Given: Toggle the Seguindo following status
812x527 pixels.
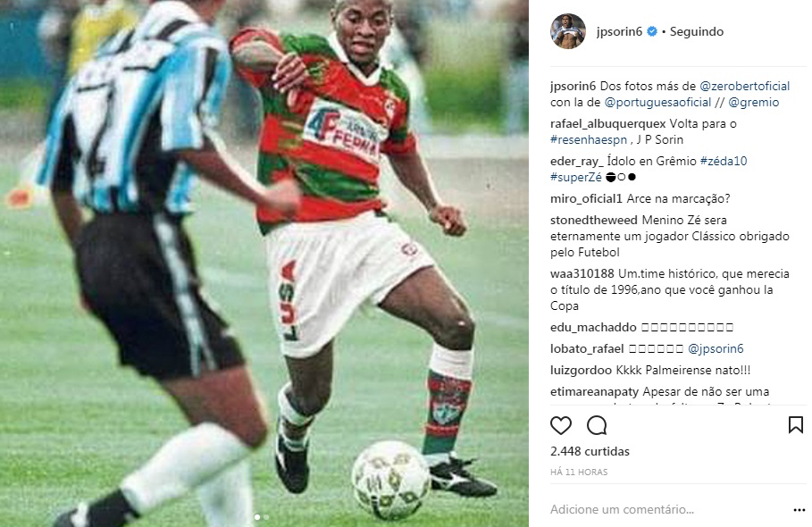Looking at the screenshot, I should [x=697, y=31].
